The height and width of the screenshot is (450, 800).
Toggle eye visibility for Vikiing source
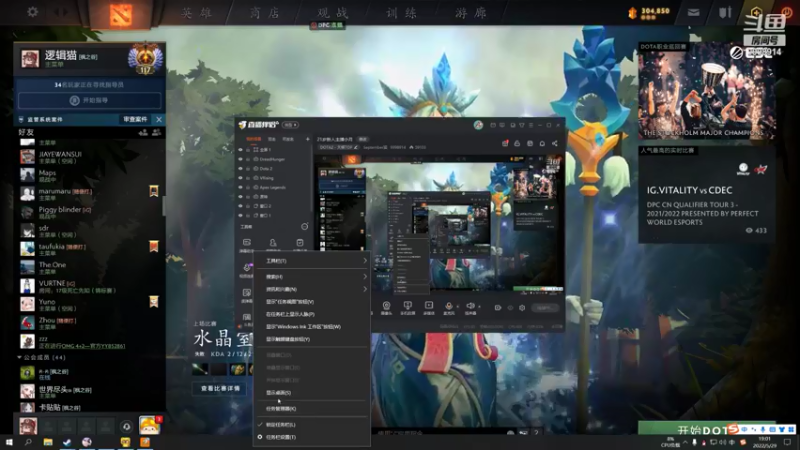[x=240, y=178]
